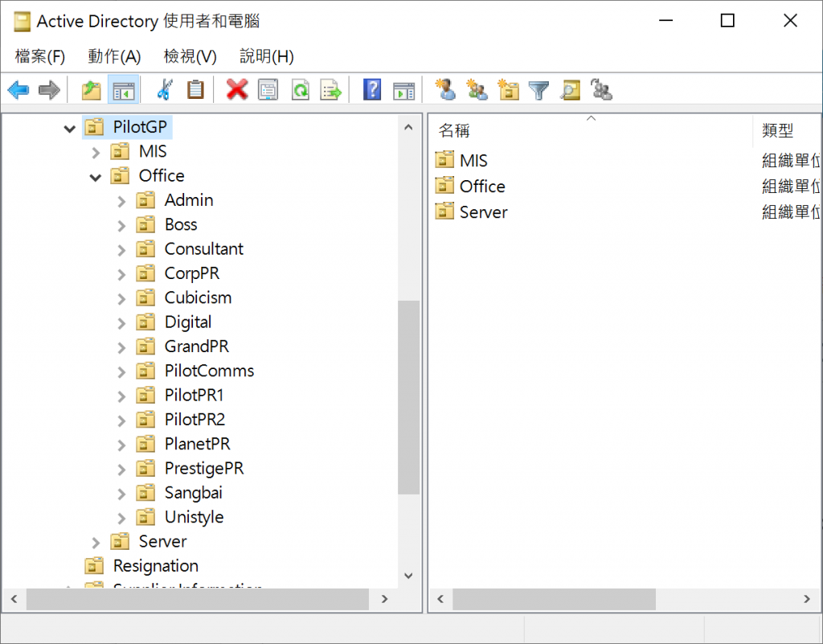Click the tree pane scroll down arrow
823x644 pixels.
click(x=408, y=576)
